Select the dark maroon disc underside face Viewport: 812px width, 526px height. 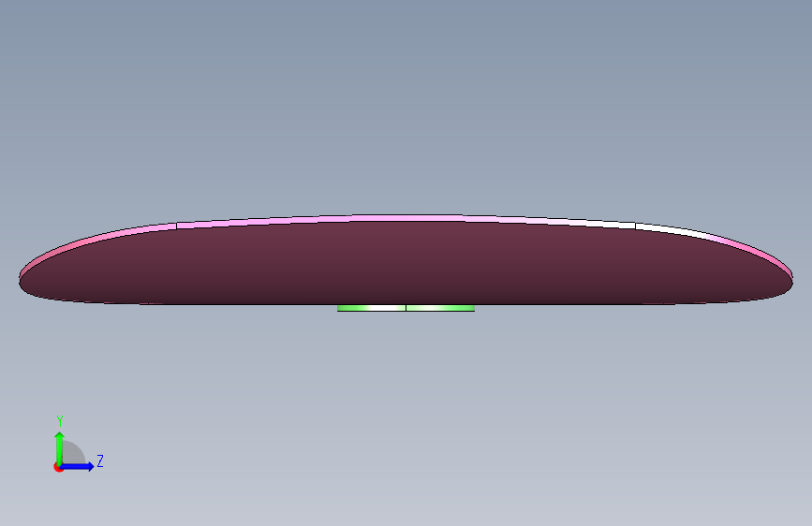(x=406, y=264)
